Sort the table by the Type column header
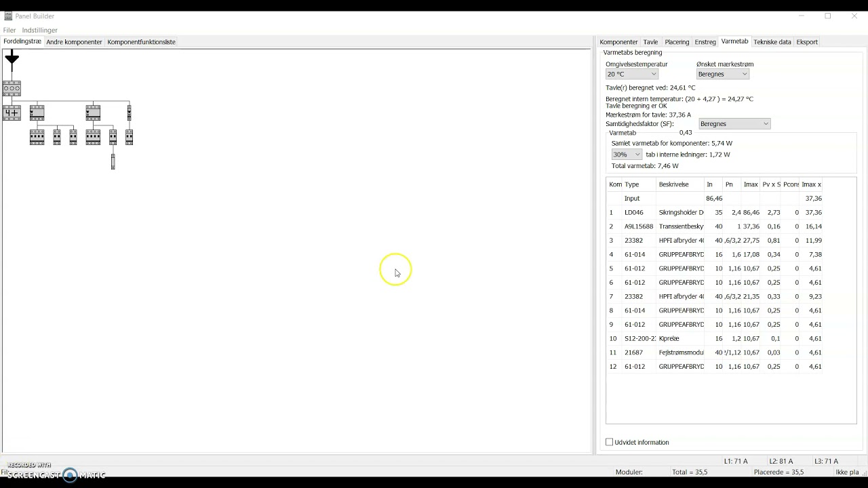Screen dimensions: 868x488 [639, 184]
